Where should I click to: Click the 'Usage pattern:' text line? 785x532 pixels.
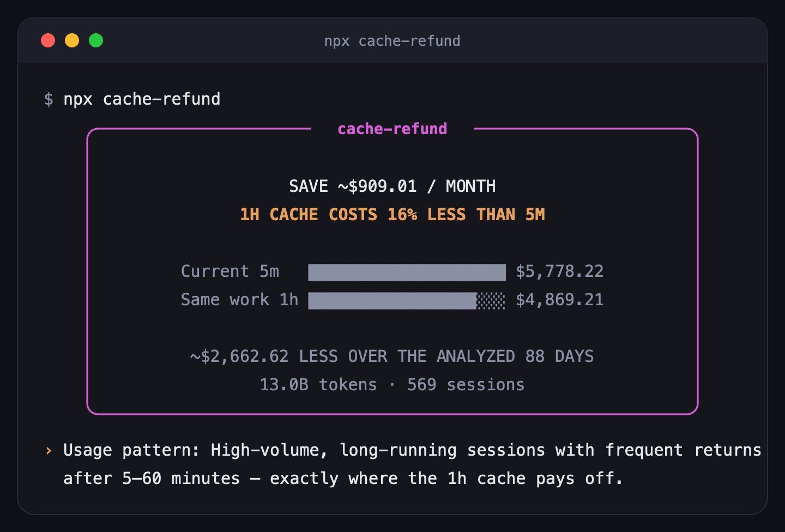click(x=412, y=450)
